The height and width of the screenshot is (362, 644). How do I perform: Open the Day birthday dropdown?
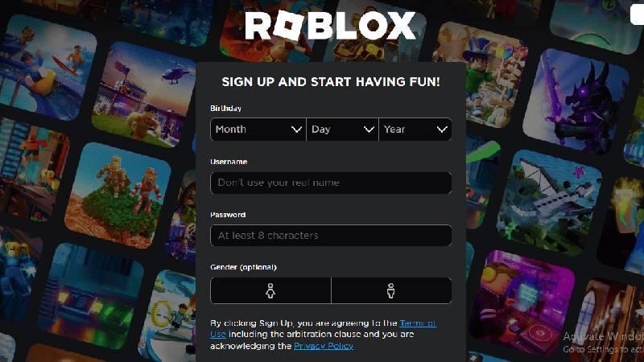[343, 130]
